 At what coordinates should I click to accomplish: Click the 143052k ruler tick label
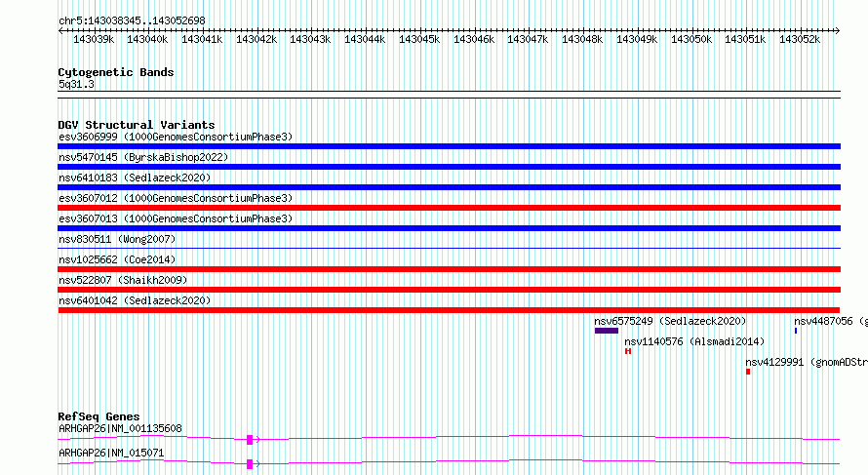tap(800, 39)
